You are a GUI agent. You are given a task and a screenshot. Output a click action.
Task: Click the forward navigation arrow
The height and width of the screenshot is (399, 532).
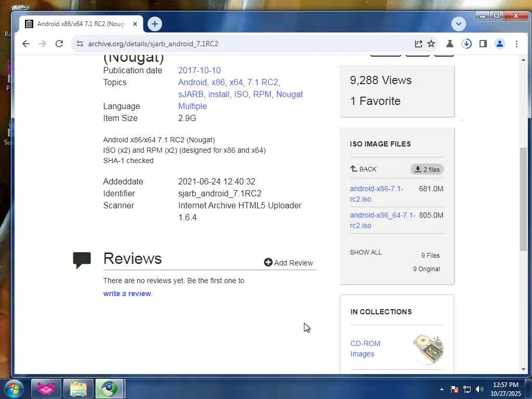click(43, 44)
